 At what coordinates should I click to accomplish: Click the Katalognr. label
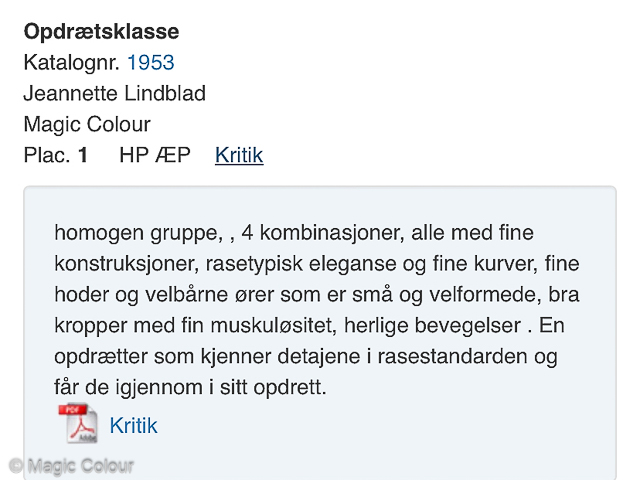(71, 62)
